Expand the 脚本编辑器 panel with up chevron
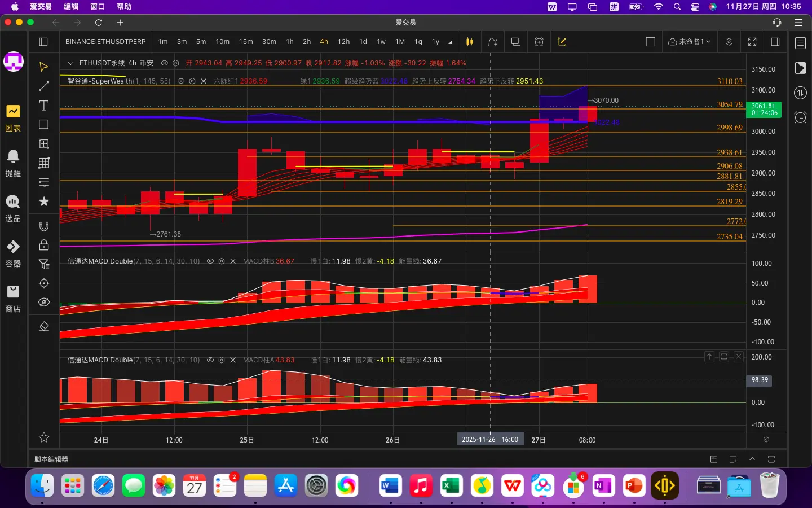Viewport: 812px width, 508px height. (752, 459)
